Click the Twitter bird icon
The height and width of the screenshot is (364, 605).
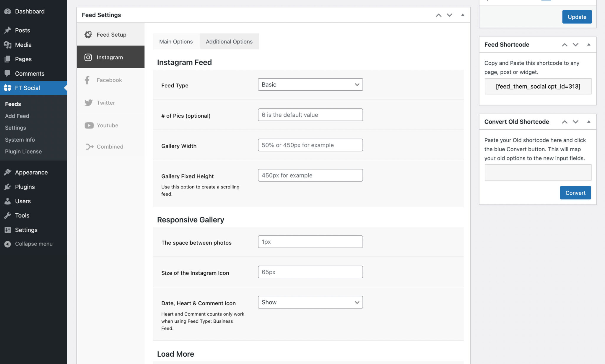click(x=88, y=103)
